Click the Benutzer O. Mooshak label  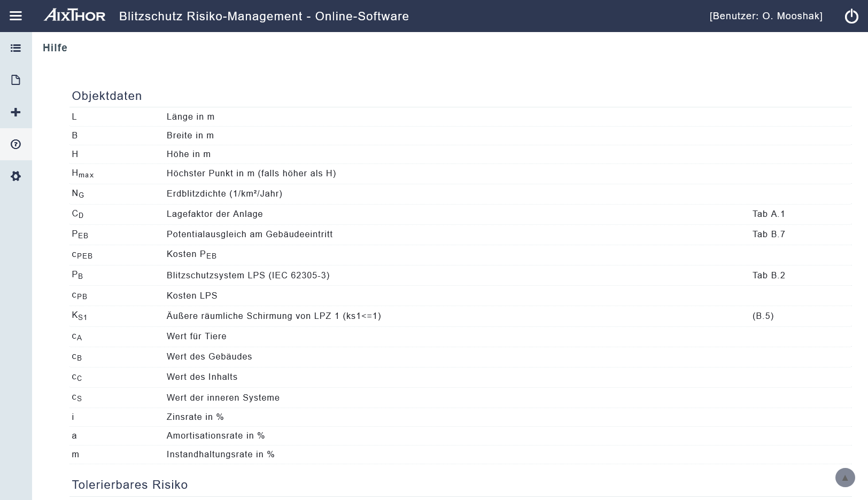click(765, 16)
